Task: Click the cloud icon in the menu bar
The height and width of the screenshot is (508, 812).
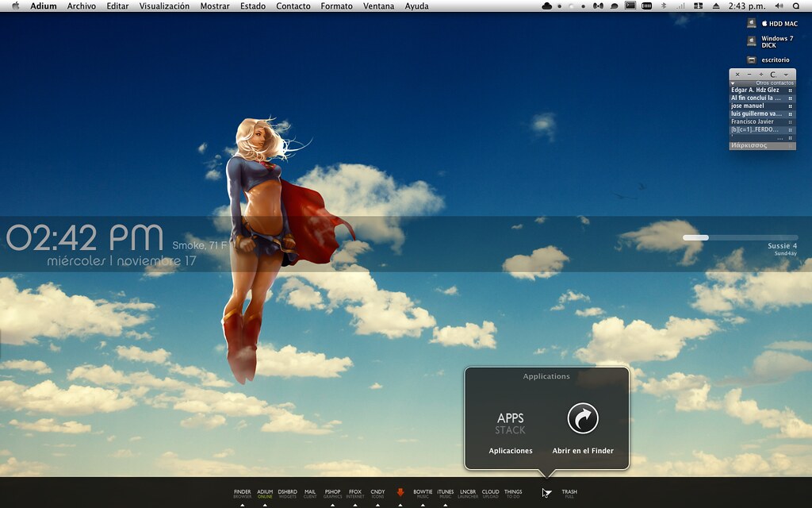Action: pyautogui.click(x=547, y=6)
